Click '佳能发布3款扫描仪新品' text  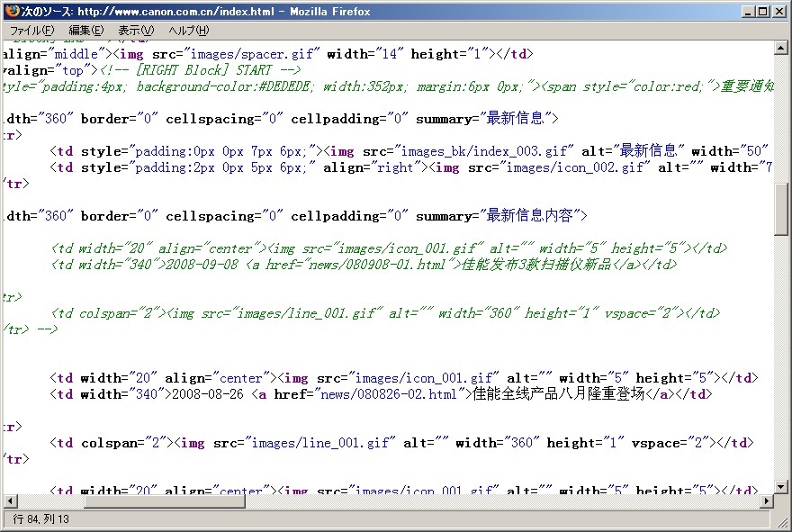(535, 264)
